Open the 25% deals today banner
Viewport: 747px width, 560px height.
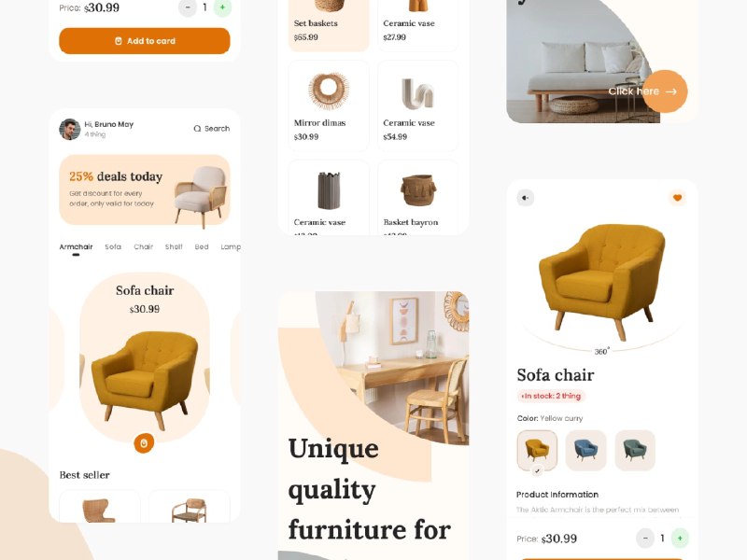coord(145,189)
